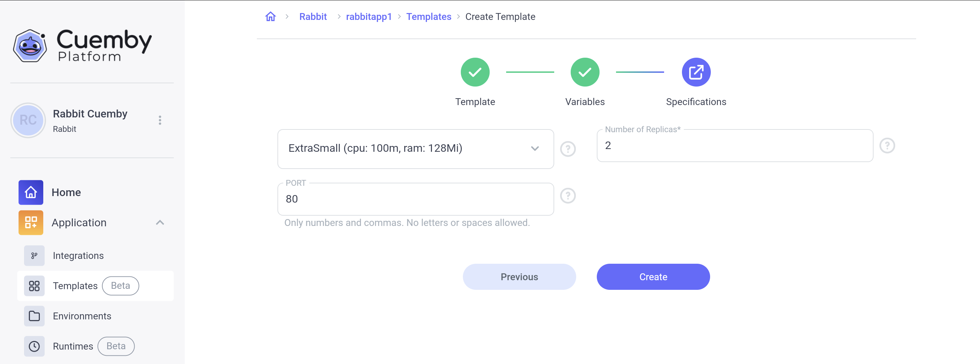Image resolution: width=980 pixels, height=364 pixels.
Task: Open Integrations in the sidebar
Action: pyautogui.click(x=78, y=255)
